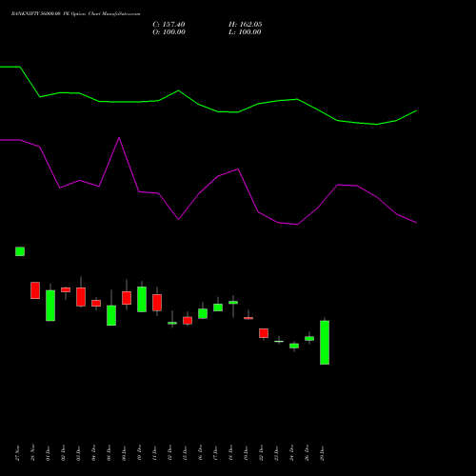
Task: Click the isolated green candle for 27 Nov
Action: (x=20, y=251)
